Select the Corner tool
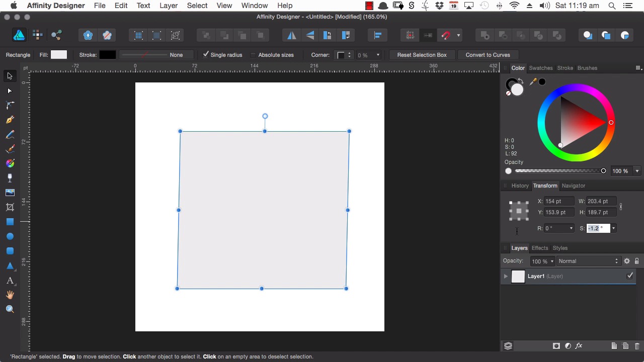 click(10, 106)
